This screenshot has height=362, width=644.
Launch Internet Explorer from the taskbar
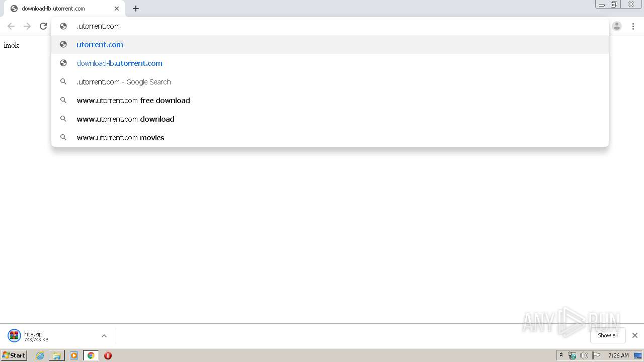click(40, 355)
